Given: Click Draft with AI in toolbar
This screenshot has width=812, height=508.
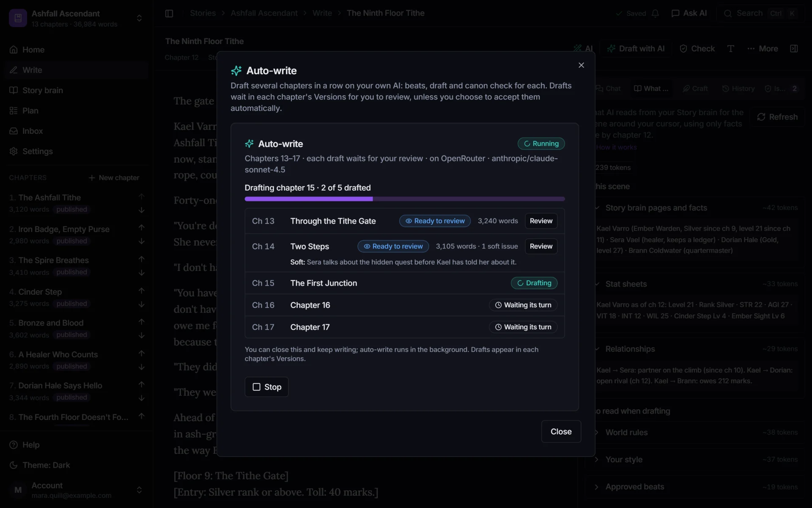Looking at the screenshot, I should [635, 49].
